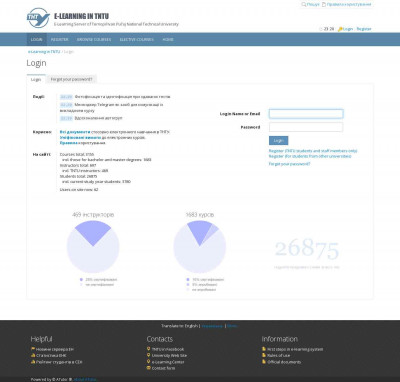Click the key icon beside Login

pos(340,29)
